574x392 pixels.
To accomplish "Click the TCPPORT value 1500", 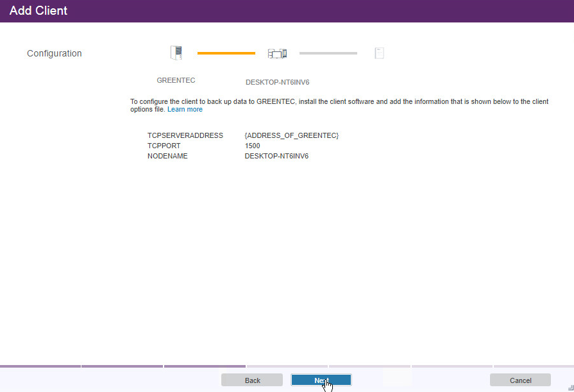I will (x=252, y=146).
